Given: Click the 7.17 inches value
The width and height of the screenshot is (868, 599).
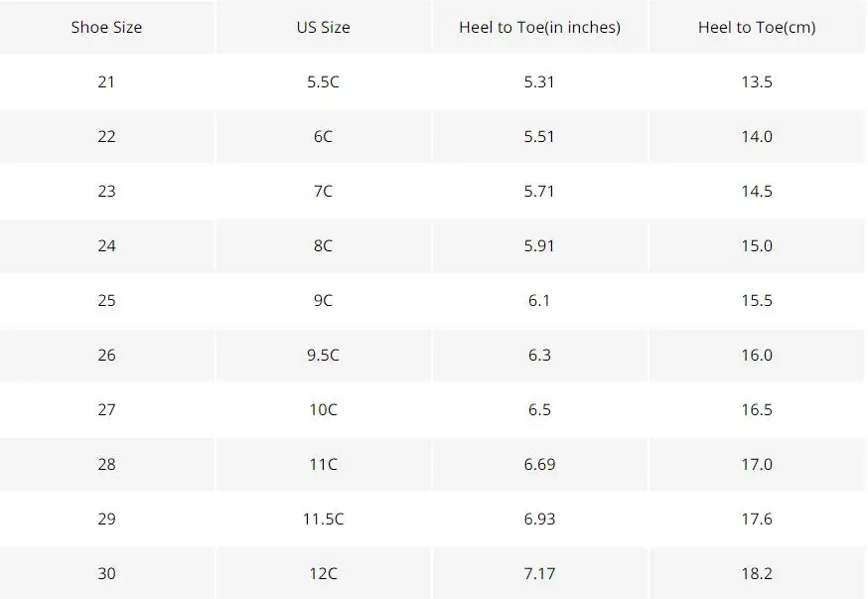Looking at the screenshot, I should [x=539, y=573].
